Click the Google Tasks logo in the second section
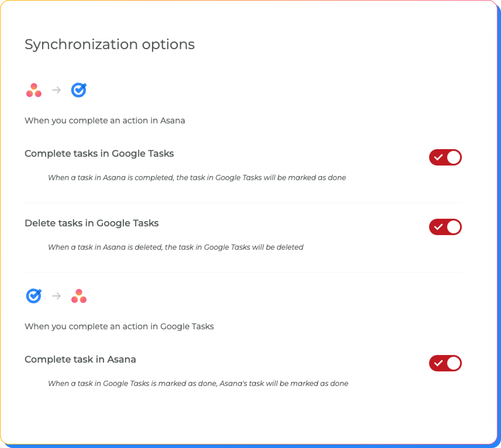The height and width of the screenshot is (448, 501). (34, 296)
